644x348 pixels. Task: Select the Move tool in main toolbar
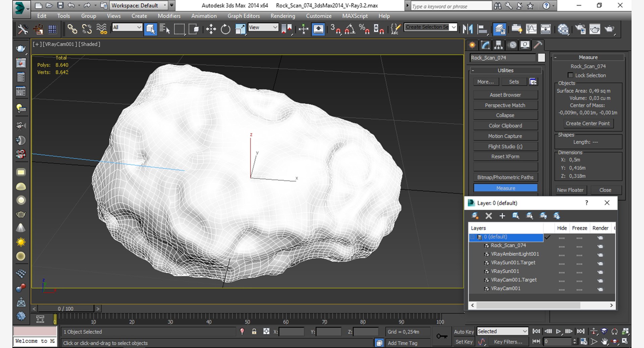coord(211,29)
